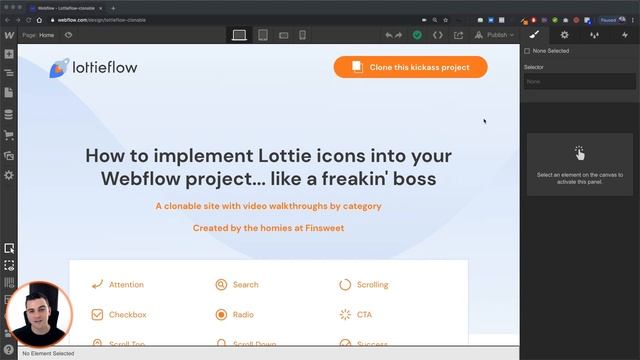Click the No Element Selected breadcrumb
The image size is (640, 360).
(x=48, y=353)
